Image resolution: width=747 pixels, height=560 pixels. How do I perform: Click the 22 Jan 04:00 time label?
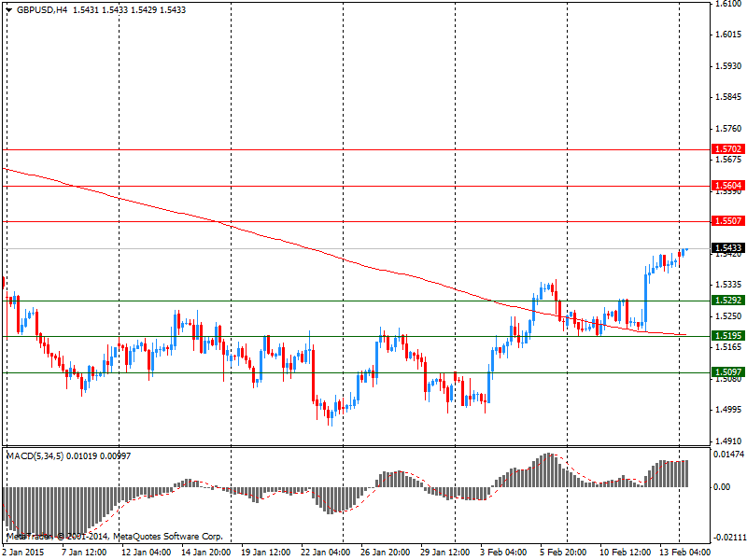(x=325, y=553)
